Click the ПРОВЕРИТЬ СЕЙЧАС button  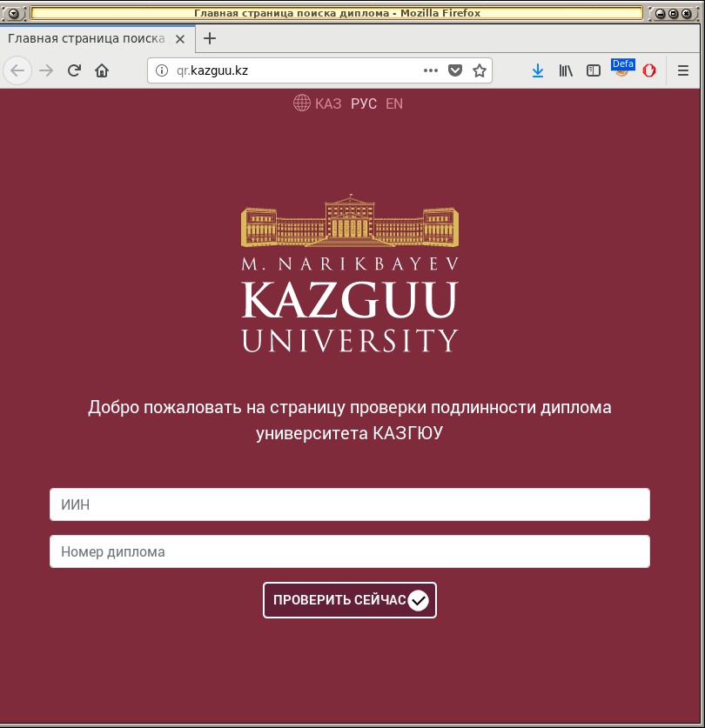click(x=350, y=600)
